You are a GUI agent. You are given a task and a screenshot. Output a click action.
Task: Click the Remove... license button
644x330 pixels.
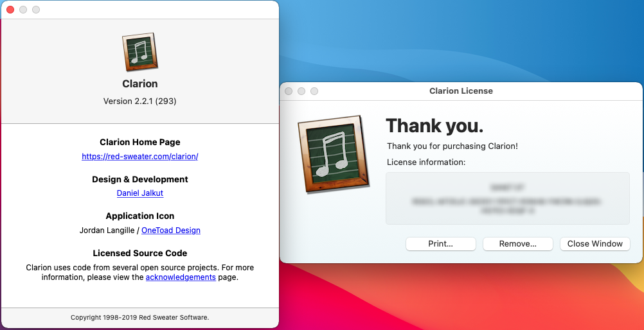(518, 244)
